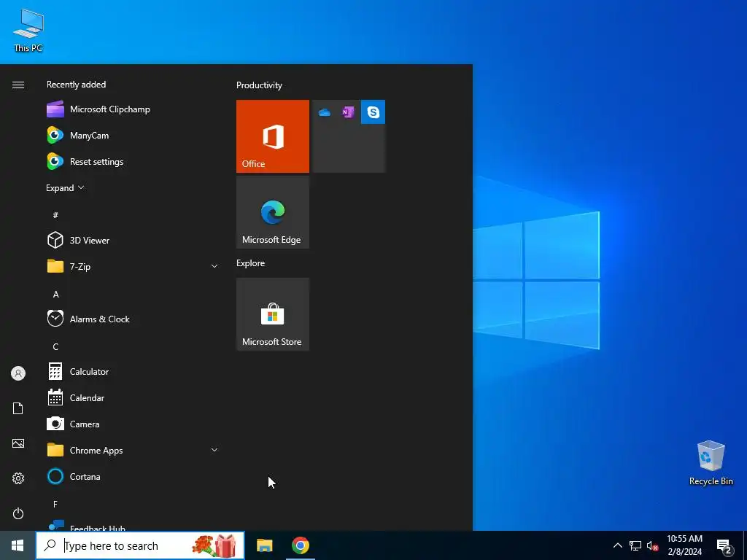
Task: Open Google Chrome from the taskbar
Action: [300, 545]
